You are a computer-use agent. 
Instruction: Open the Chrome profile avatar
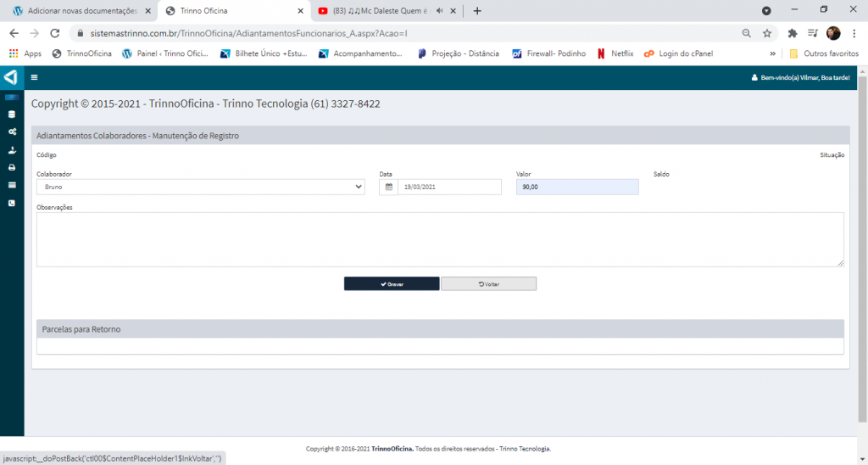tap(833, 33)
